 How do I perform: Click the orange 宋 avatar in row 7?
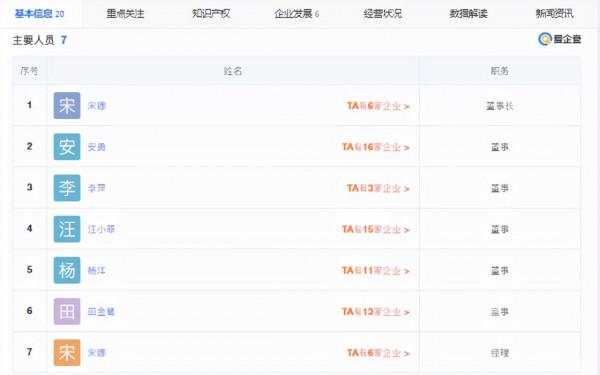click(67, 352)
